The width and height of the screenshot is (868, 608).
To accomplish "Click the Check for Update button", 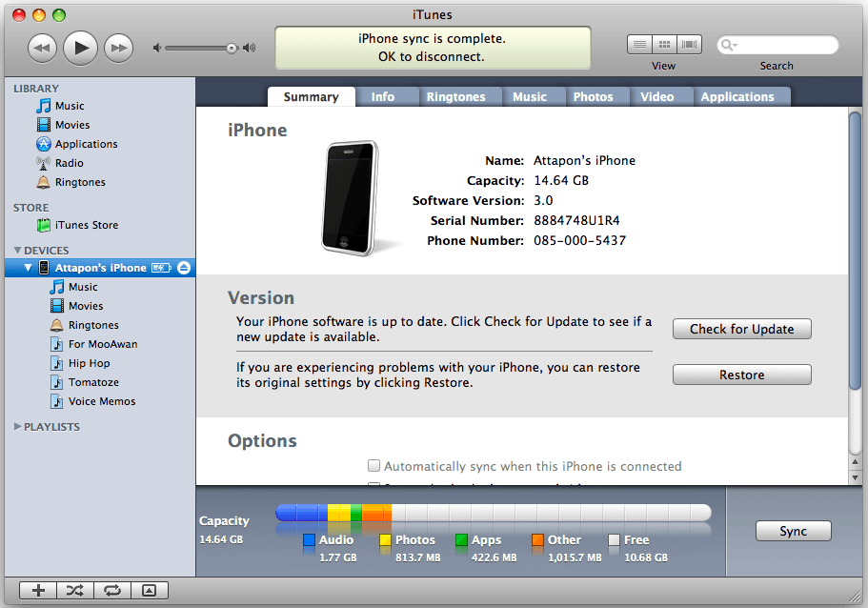I will (742, 329).
